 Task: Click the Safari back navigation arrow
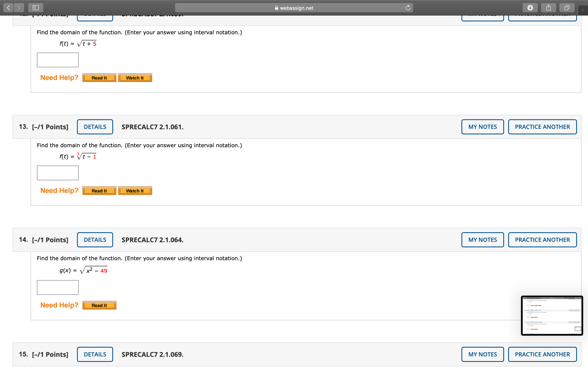point(9,8)
